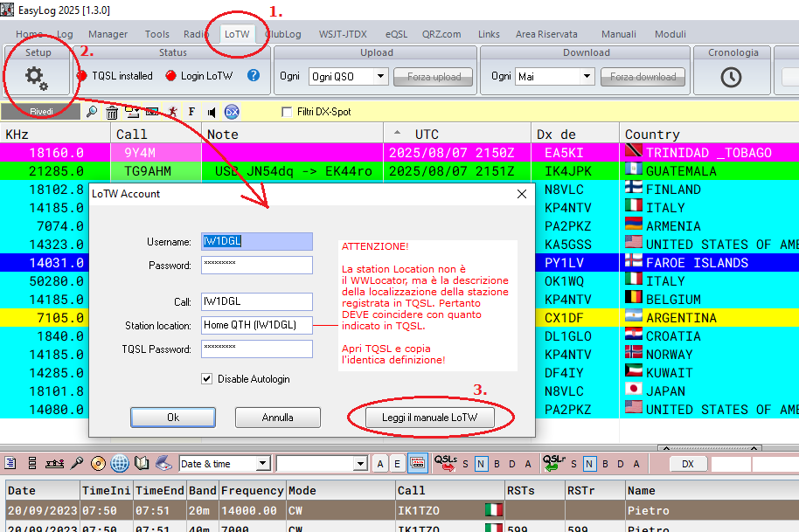The image size is (799, 532).
Task: Click the EasyLog app icon in title bar
Action: [x=7, y=10]
